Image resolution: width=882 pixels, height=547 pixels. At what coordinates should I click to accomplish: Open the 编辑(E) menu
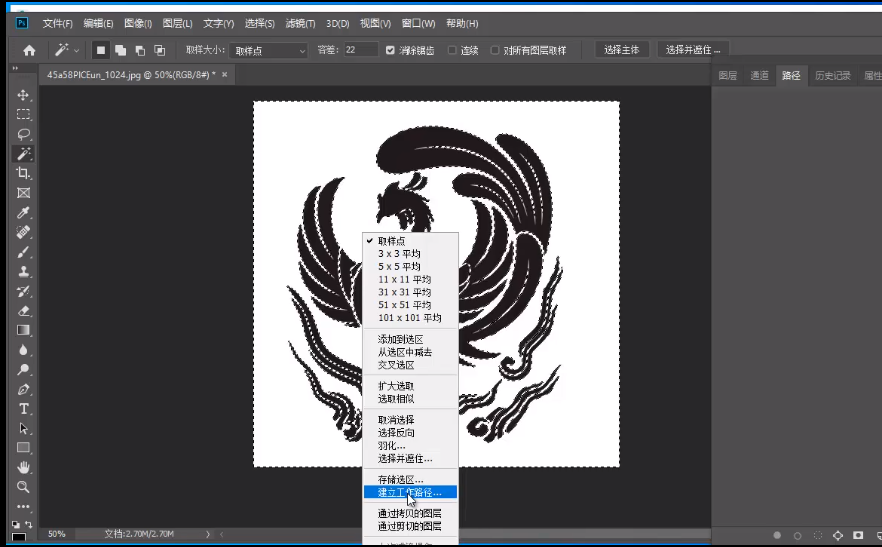click(98, 24)
